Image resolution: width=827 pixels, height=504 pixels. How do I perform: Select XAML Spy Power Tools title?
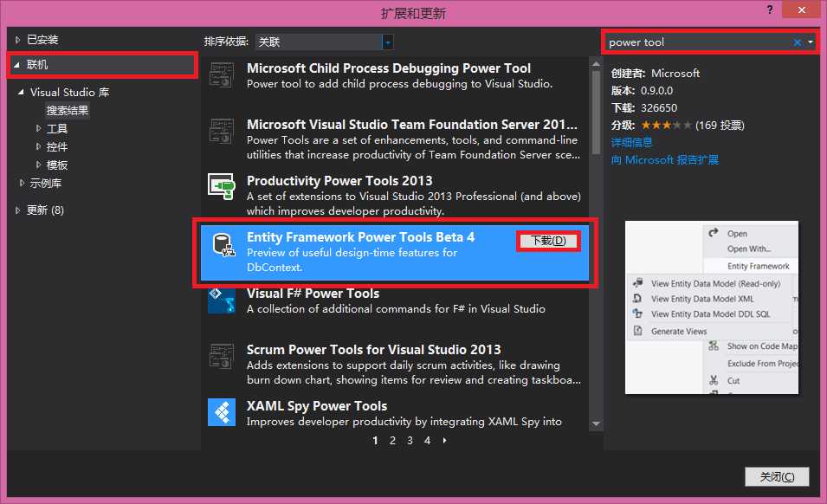316,406
